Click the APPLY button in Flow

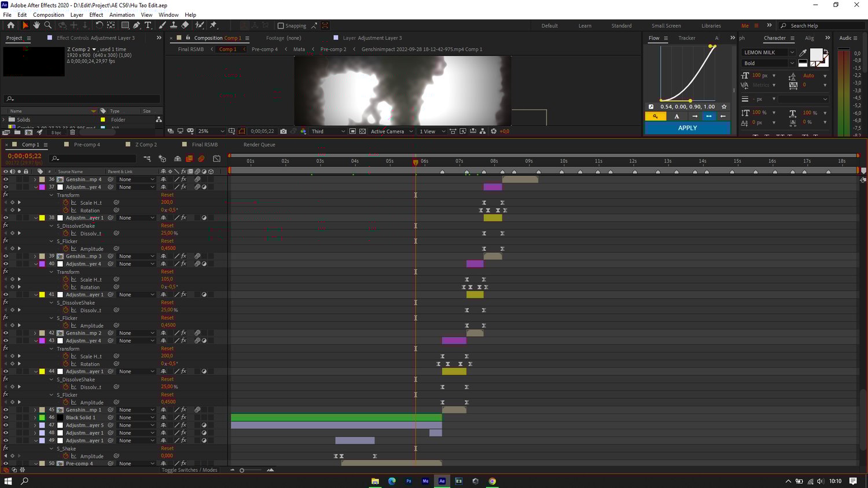[687, 128]
